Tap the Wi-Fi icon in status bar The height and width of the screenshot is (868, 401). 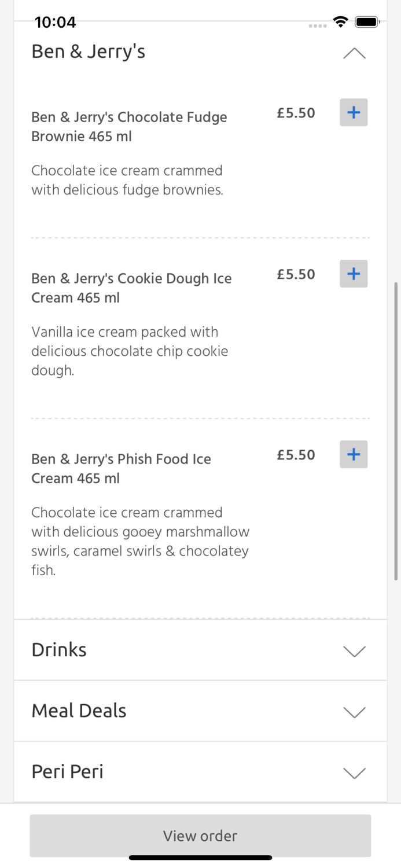(340, 22)
